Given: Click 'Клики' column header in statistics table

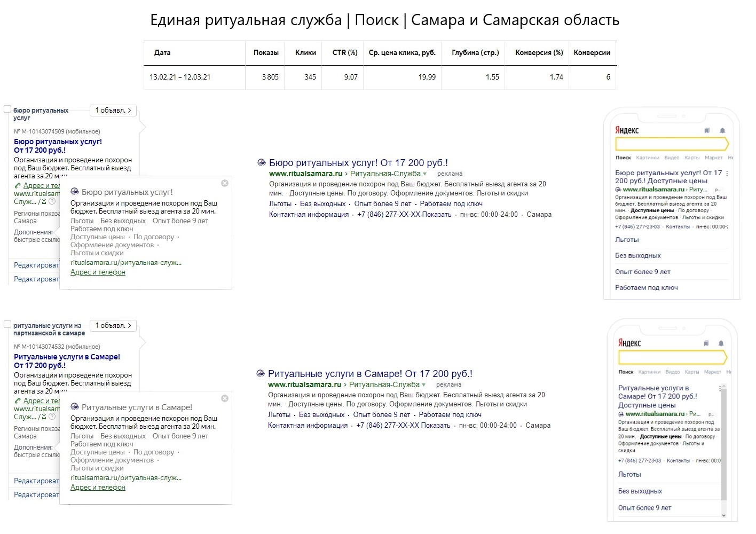Looking at the screenshot, I should pos(305,52).
